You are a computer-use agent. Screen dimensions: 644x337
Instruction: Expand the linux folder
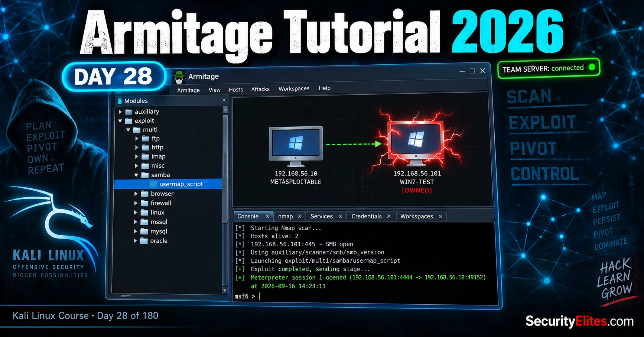click(x=136, y=213)
